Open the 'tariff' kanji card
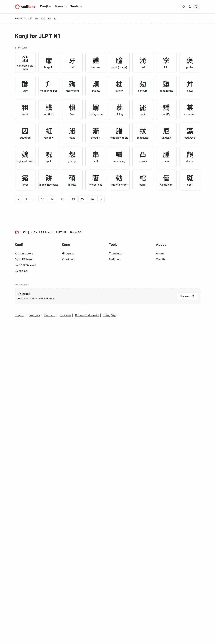This screenshot has height=644, width=215. point(25,110)
